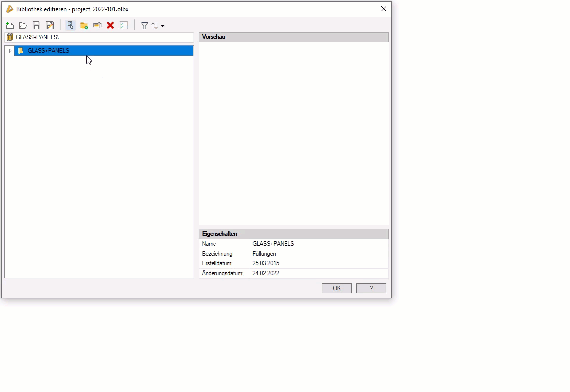This screenshot has width=570, height=392.
Task: Click the sort arrows icon
Action: pos(155,26)
